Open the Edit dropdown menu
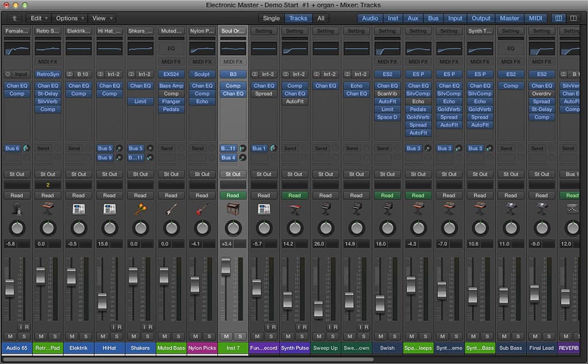The height and width of the screenshot is (364, 588). click(39, 18)
